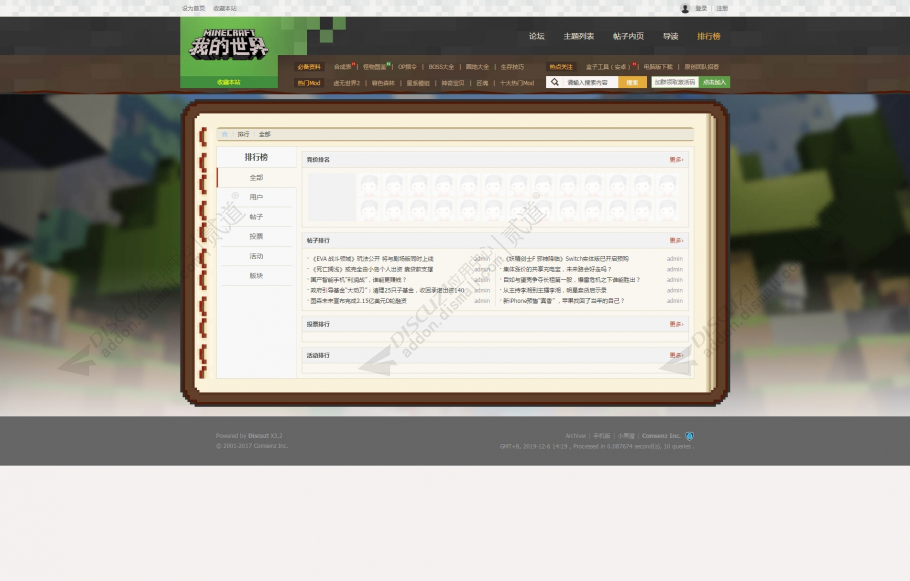Image resolution: width=910 pixels, height=581 pixels.
Task: Click the yellow 搜索 button
Action: [633, 82]
